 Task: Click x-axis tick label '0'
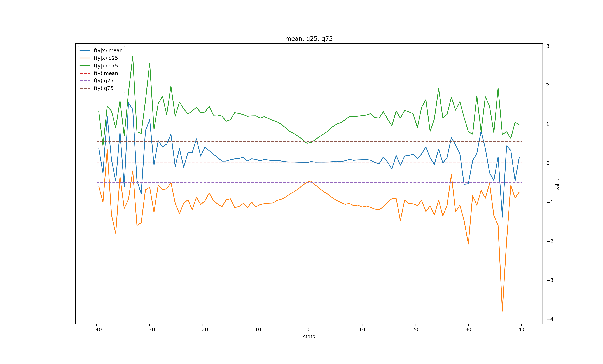tap(309, 330)
